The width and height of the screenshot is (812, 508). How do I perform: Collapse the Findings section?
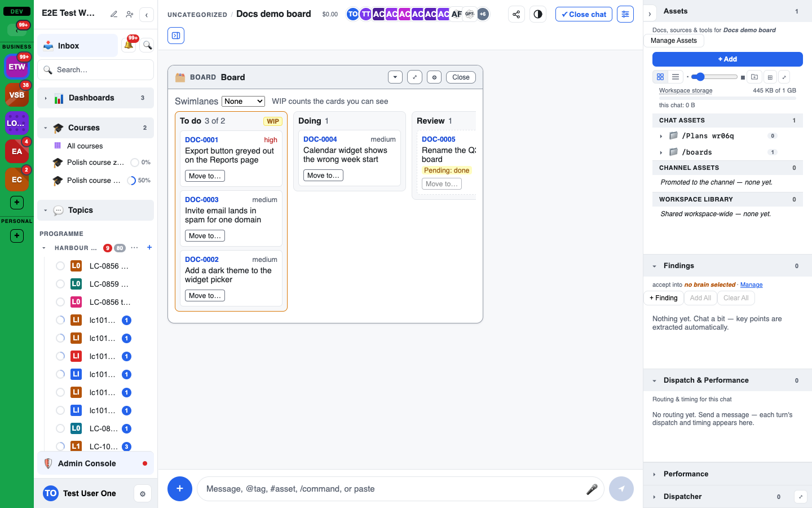pyautogui.click(x=655, y=266)
